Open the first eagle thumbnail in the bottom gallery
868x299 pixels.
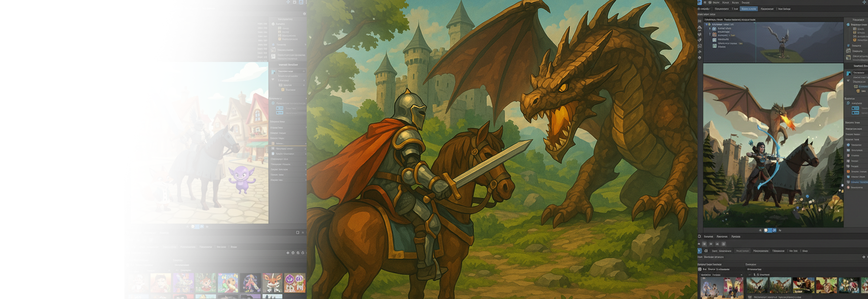[x=757, y=285]
